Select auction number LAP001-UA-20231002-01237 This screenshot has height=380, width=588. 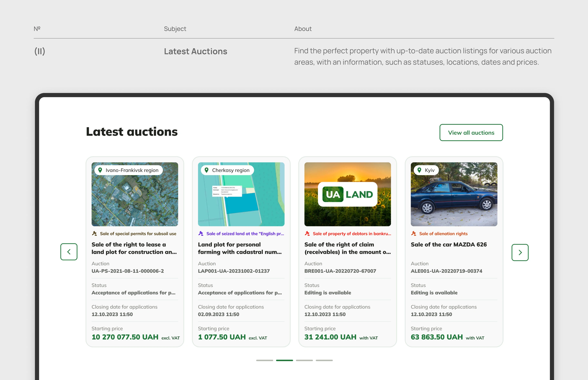[234, 271]
